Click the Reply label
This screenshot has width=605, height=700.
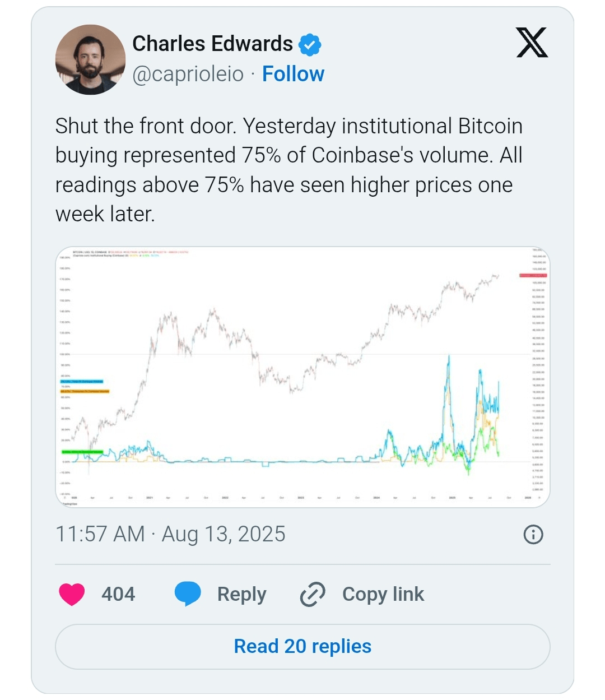[x=241, y=594]
